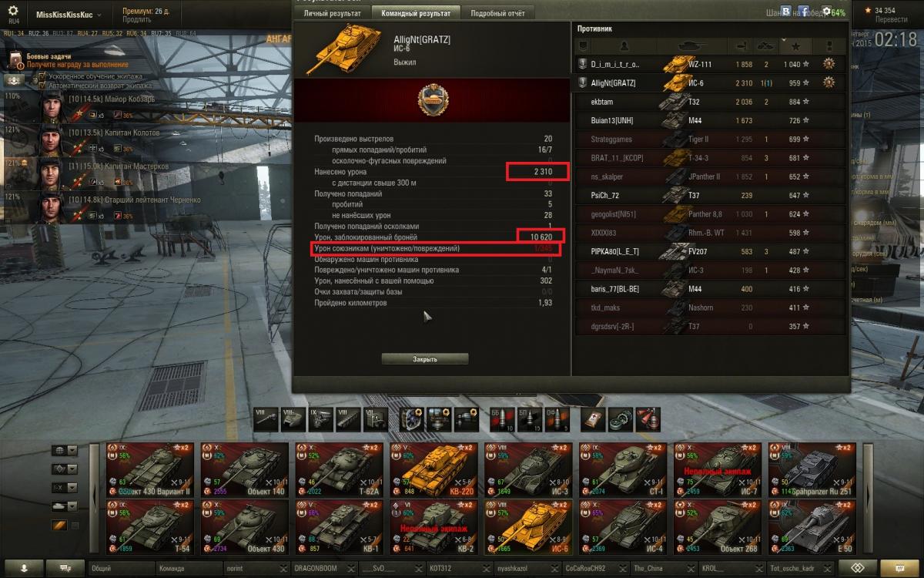
Task: Toggle the orange stripe carousel filter
Action: (x=59, y=526)
